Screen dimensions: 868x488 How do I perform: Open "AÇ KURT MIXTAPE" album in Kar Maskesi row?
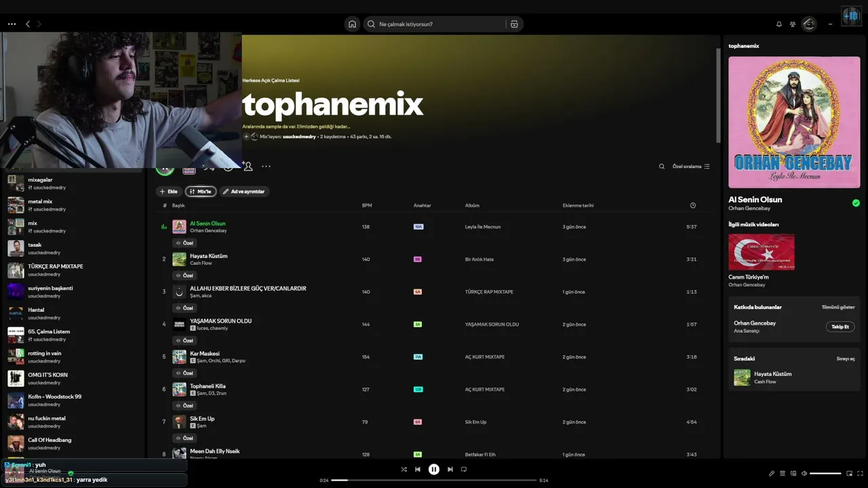pos(485,357)
